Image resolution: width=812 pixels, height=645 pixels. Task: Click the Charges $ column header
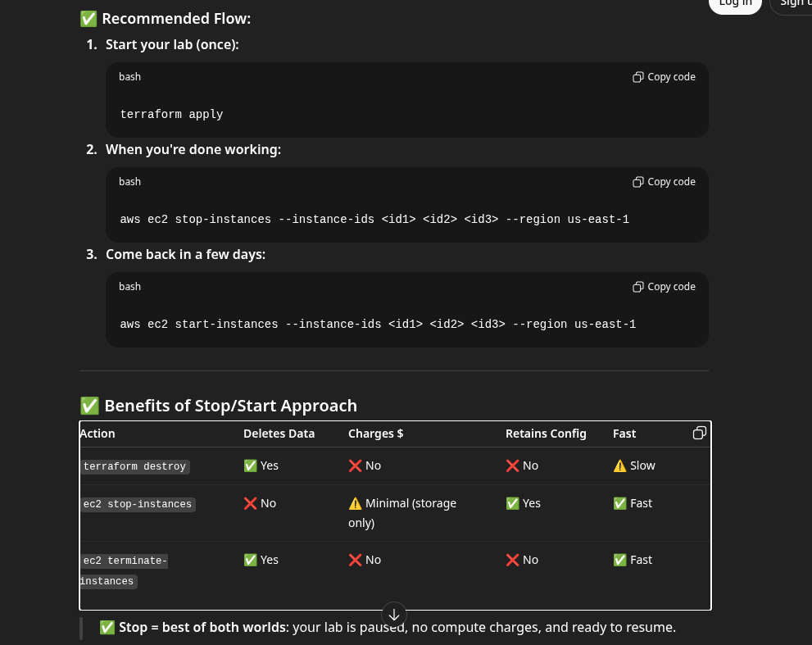click(375, 434)
